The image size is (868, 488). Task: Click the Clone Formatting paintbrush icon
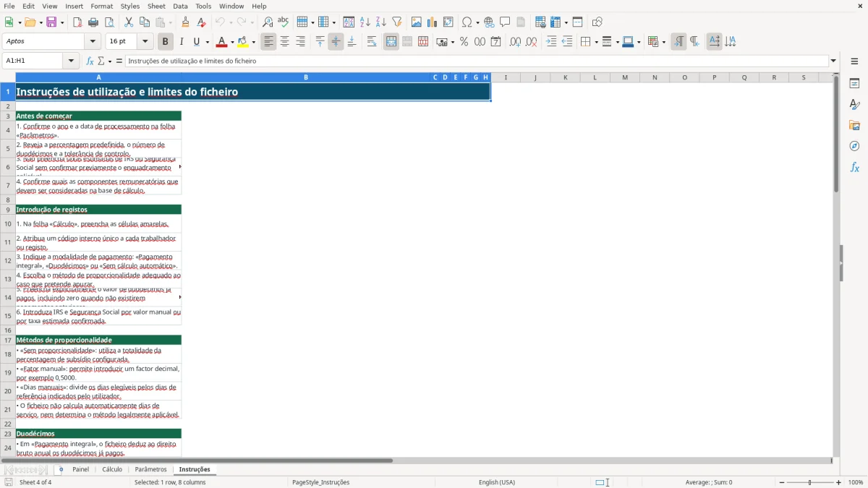[186, 22]
